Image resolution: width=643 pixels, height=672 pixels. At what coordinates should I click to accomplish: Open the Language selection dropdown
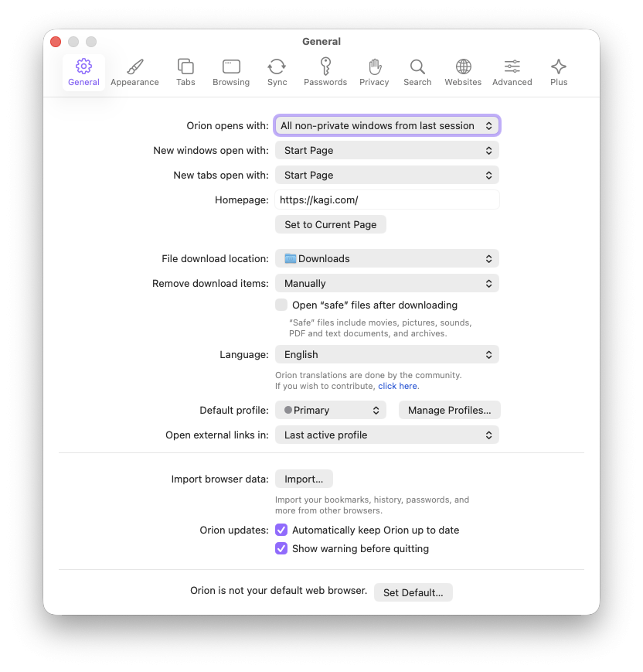coord(387,354)
